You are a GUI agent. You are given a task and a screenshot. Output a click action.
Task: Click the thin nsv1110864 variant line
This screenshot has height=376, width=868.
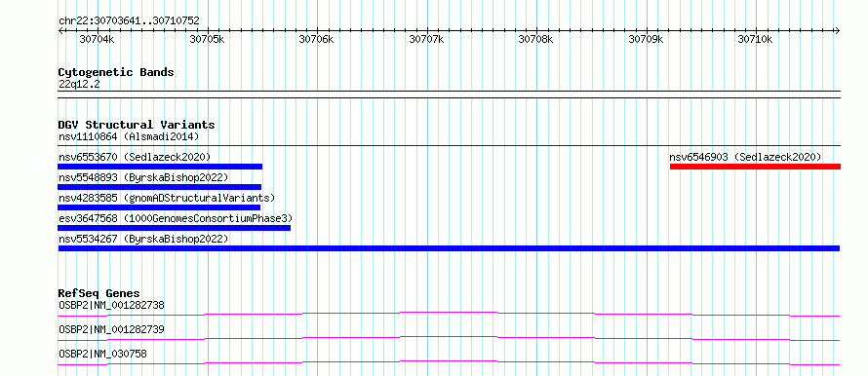449,145
